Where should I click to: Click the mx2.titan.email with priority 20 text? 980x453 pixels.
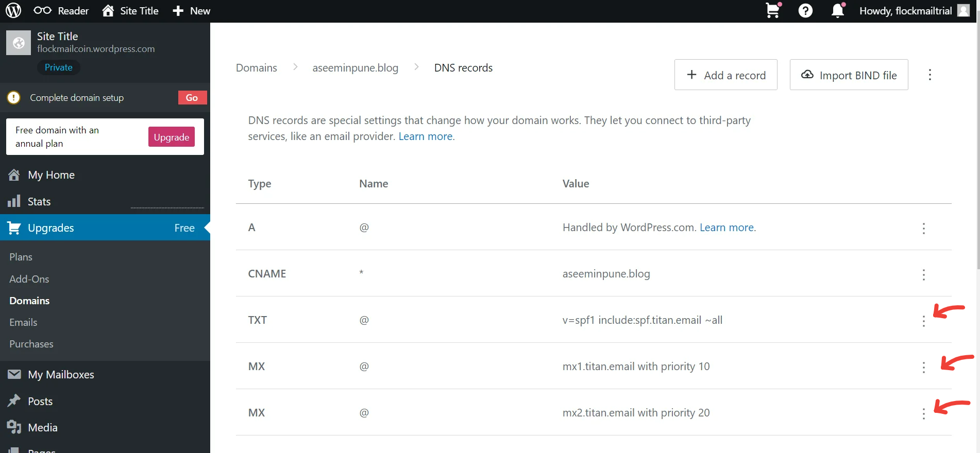coord(636,413)
